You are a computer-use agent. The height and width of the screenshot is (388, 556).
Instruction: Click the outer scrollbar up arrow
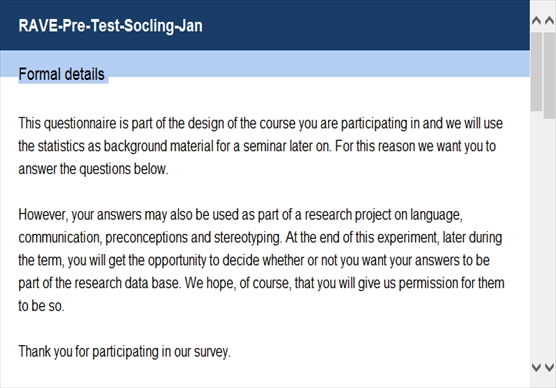(x=549, y=21)
